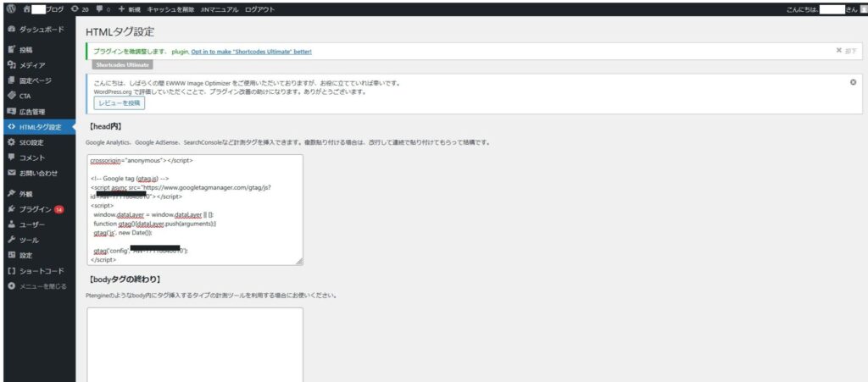Click the ツール wrench icon

click(12, 241)
